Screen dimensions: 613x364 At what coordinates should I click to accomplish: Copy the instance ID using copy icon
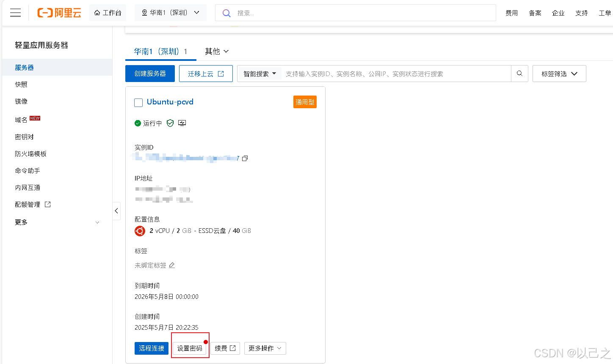click(x=245, y=158)
